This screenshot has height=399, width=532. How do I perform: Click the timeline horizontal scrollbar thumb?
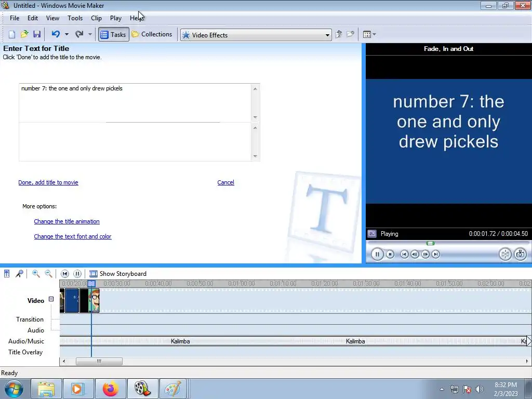(x=99, y=361)
